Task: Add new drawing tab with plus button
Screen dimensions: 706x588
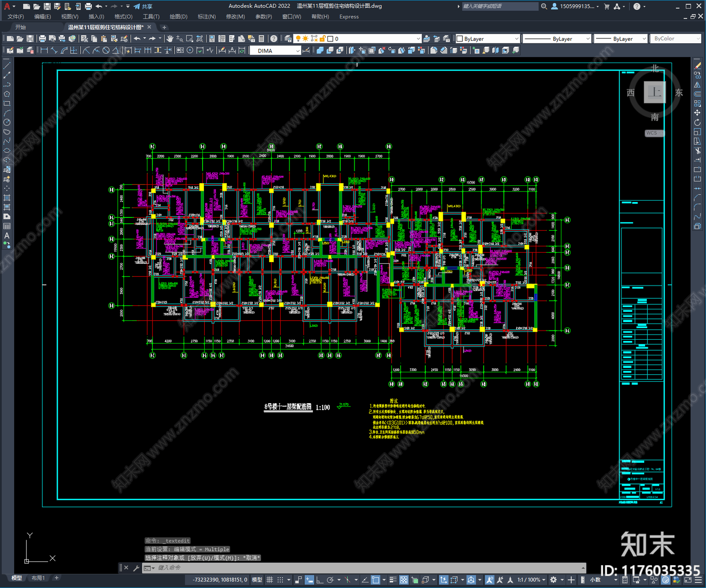Action: [164, 27]
